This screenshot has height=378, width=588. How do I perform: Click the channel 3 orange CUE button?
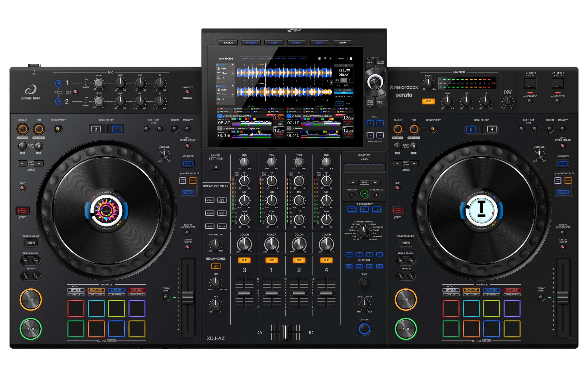pyautogui.click(x=244, y=260)
